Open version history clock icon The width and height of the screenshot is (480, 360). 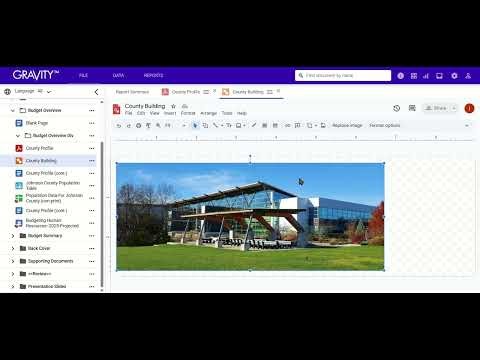pos(396,108)
